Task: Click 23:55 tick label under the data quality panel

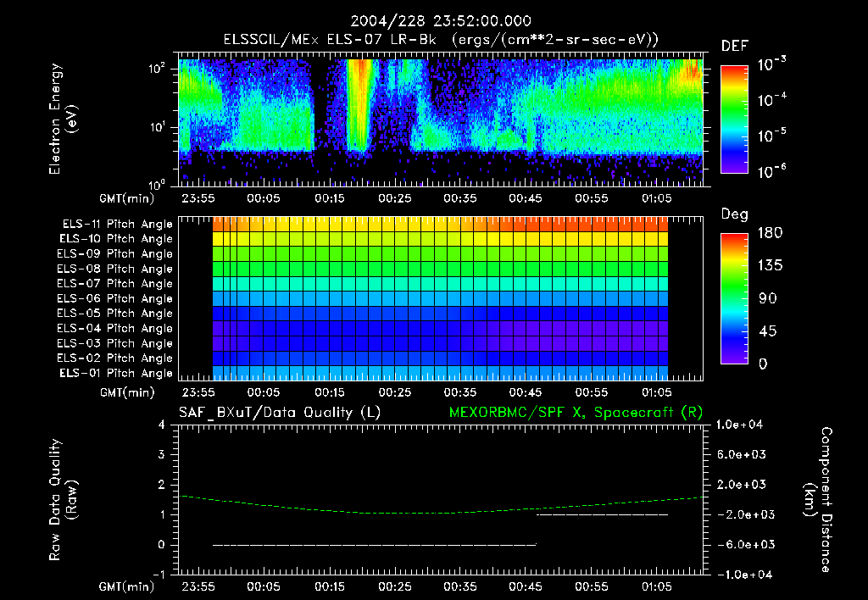Action: [x=198, y=586]
